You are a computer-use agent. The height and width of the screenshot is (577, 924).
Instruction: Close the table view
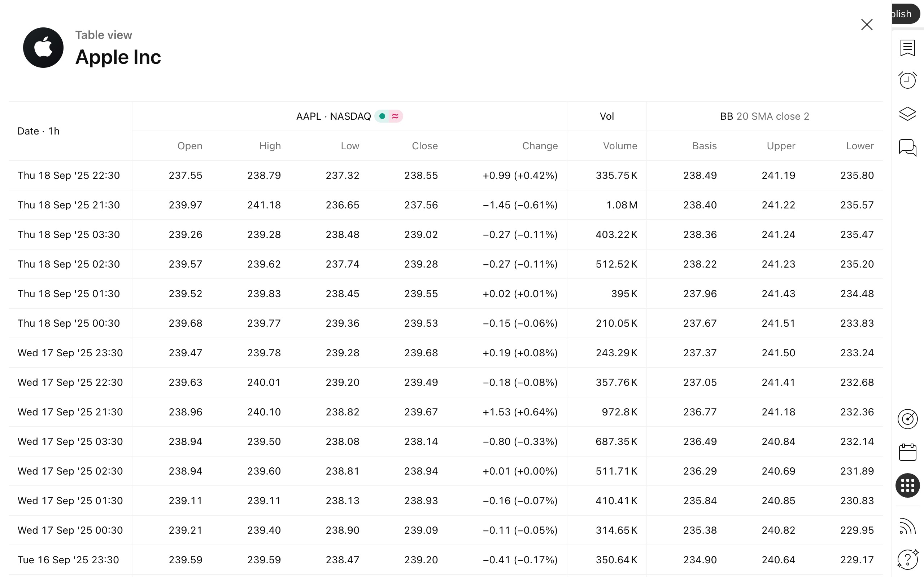(867, 25)
